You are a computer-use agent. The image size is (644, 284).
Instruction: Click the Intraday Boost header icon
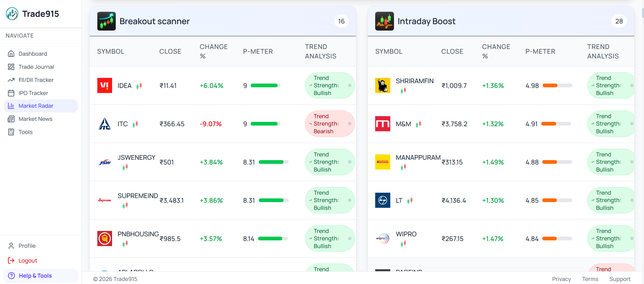384,21
